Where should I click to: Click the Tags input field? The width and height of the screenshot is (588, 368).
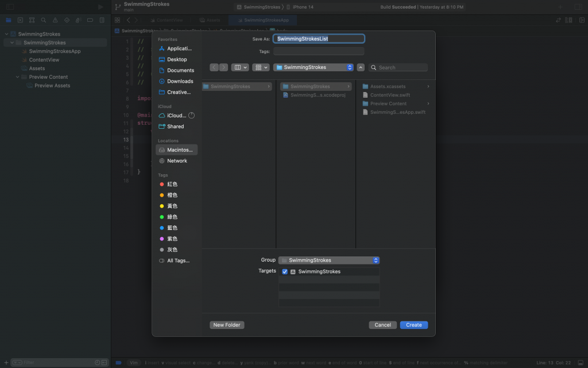tap(319, 51)
